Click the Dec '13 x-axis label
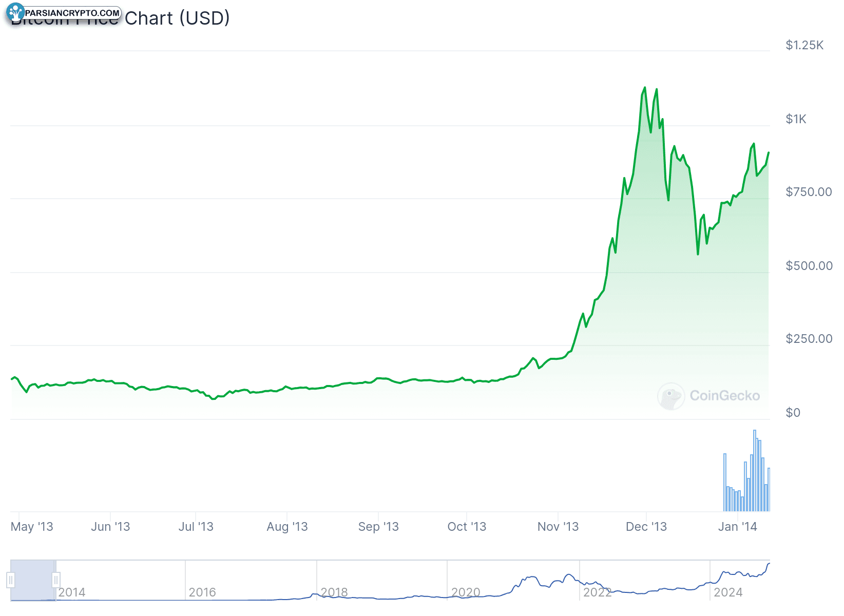Screen dimensions: 844x616 [x=646, y=527]
